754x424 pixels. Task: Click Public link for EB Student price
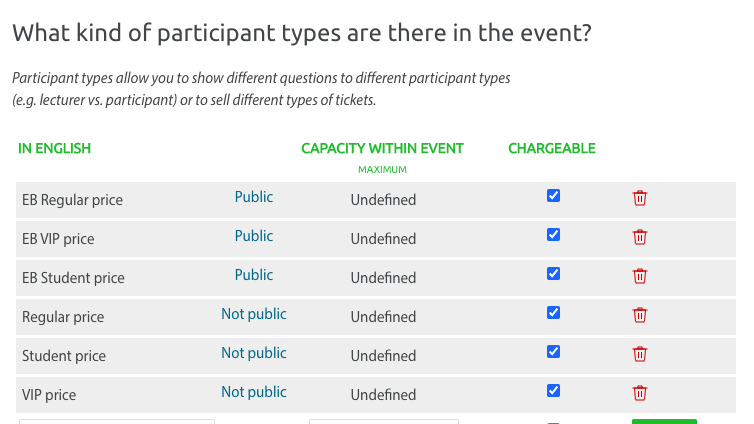[254, 275]
